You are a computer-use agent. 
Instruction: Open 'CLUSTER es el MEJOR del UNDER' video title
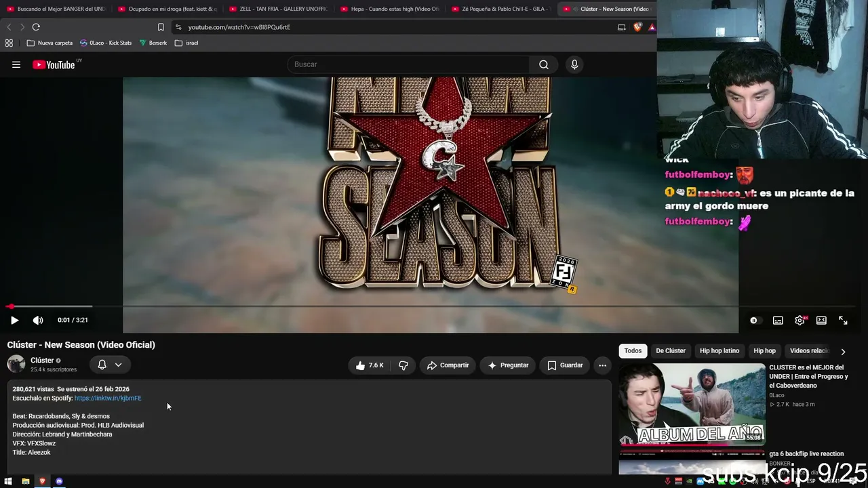point(808,377)
